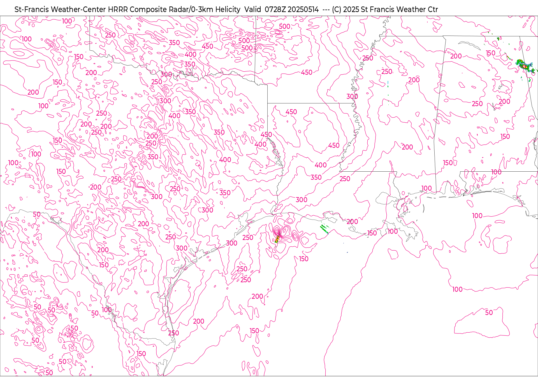
Task: Click the colored radar echo cluster near Georgia border
Action: [x=525, y=66]
